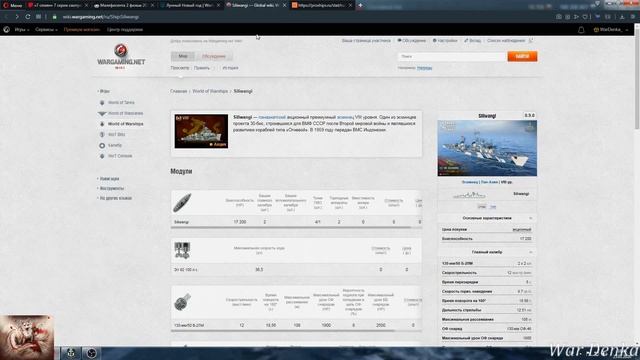Click the browser back arrow
This screenshot has height=360, width=640.
click(x=6, y=17)
